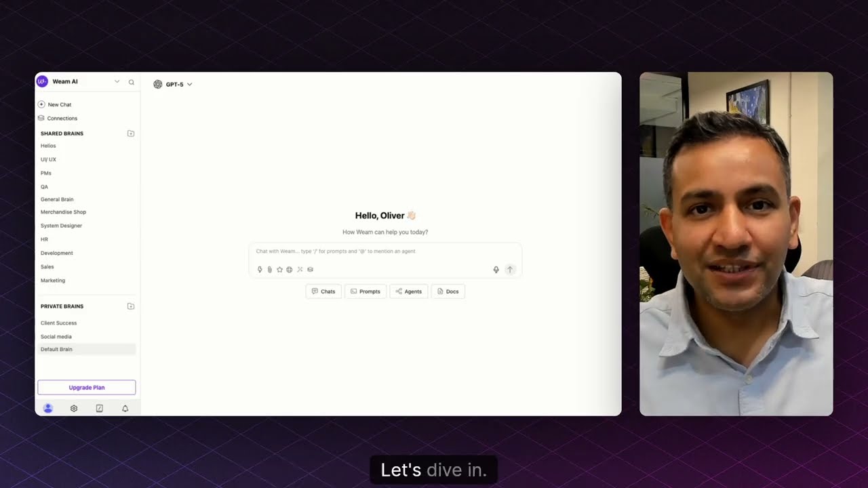Select the Social media private brain

tap(56, 336)
